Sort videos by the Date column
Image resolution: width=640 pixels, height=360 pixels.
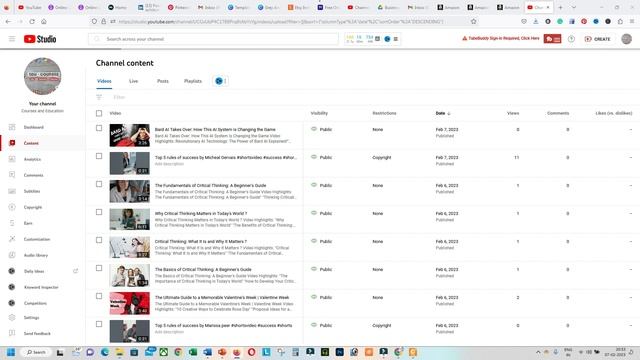point(443,113)
